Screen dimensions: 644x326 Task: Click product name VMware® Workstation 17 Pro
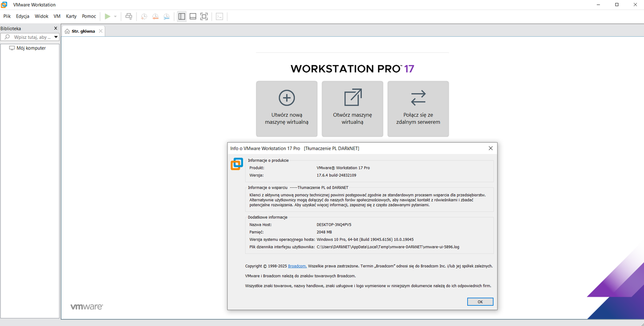coord(343,168)
